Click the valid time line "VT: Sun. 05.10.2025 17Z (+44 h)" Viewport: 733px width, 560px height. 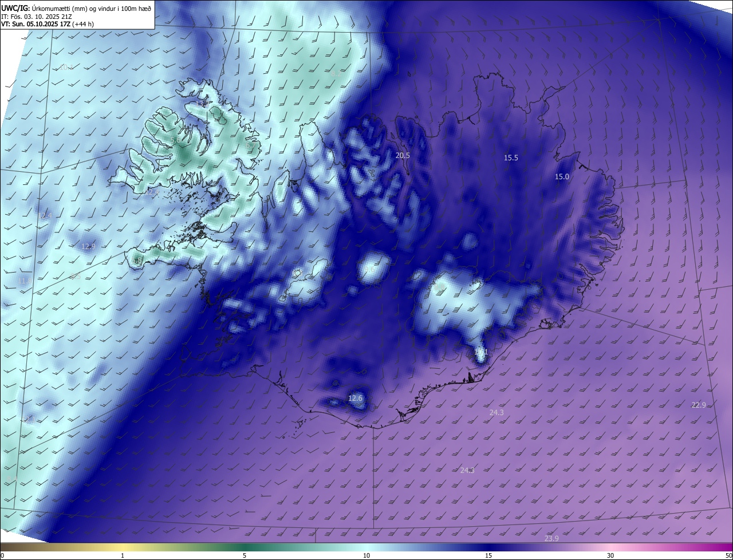coord(48,25)
